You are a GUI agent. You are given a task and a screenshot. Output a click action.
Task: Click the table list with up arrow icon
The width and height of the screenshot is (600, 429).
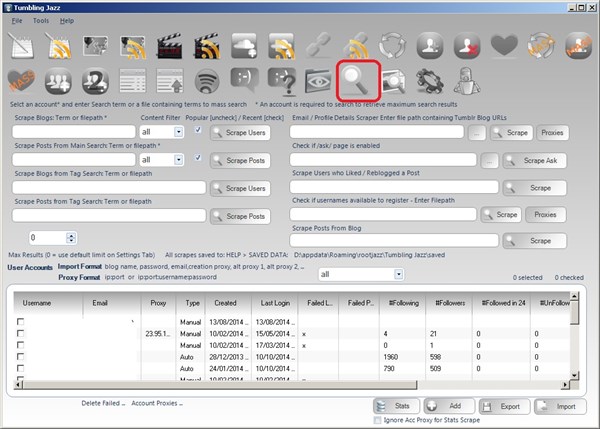point(170,81)
